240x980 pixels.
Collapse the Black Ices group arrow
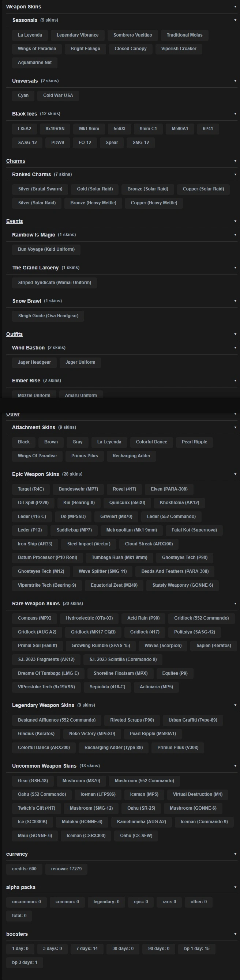[x=235, y=114]
